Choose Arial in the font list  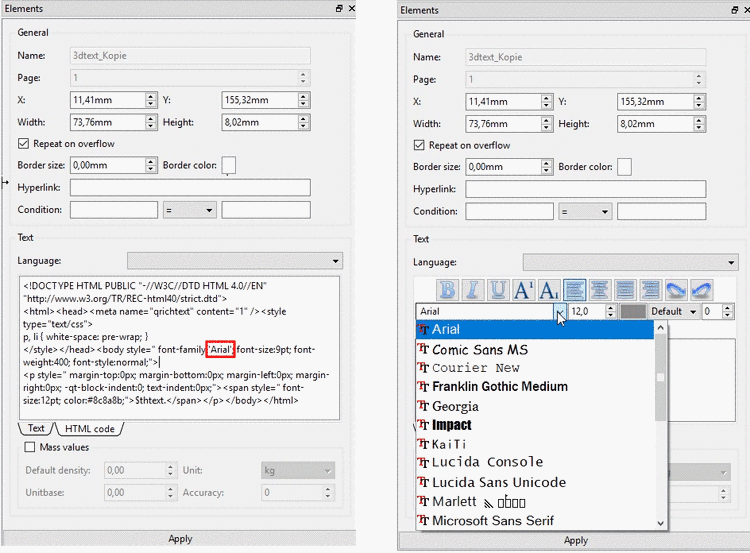(535, 329)
